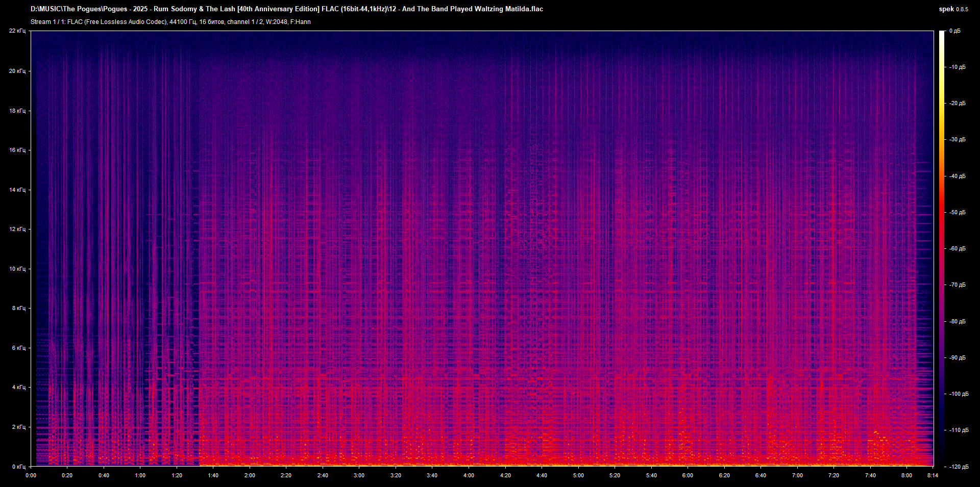Click the 4:20 time axis label
This screenshot has height=487, width=980.
point(505,475)
